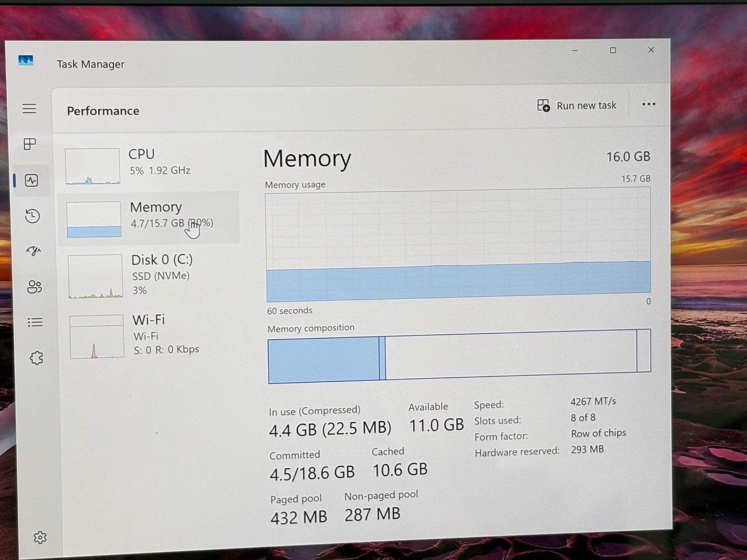Click the CPU mini graph thumbnail
Image resolution: width=747 pixels, height=560 pixels.
[92, 166]
